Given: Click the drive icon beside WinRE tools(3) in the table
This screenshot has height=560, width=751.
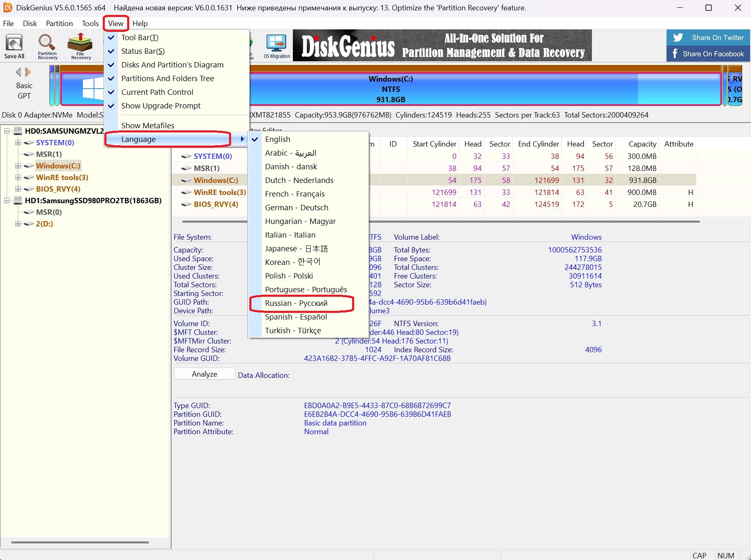Looking at the screenshot, I should pos(186,192).
